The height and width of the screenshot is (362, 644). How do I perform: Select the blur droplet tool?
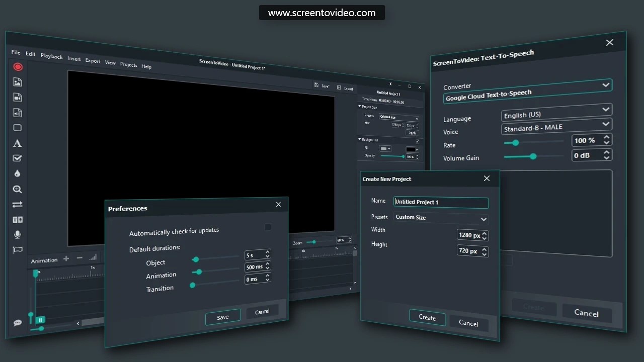point(18,173)
